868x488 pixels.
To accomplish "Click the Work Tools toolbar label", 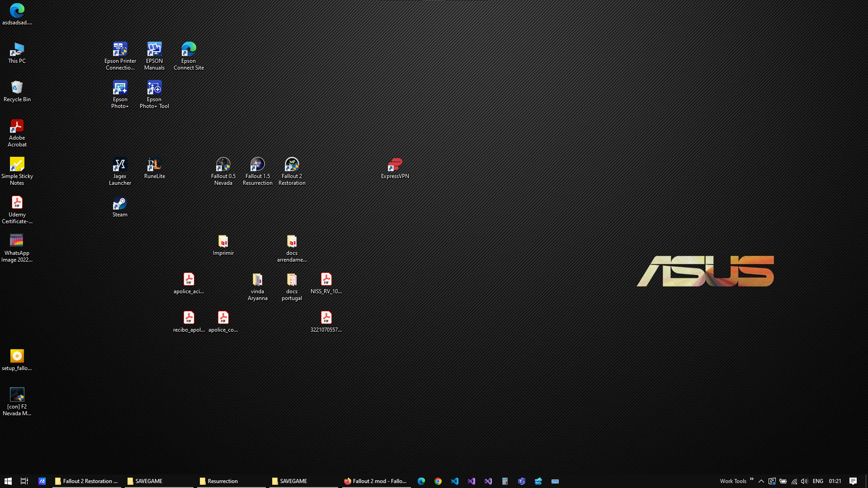I will coord(733,481).
